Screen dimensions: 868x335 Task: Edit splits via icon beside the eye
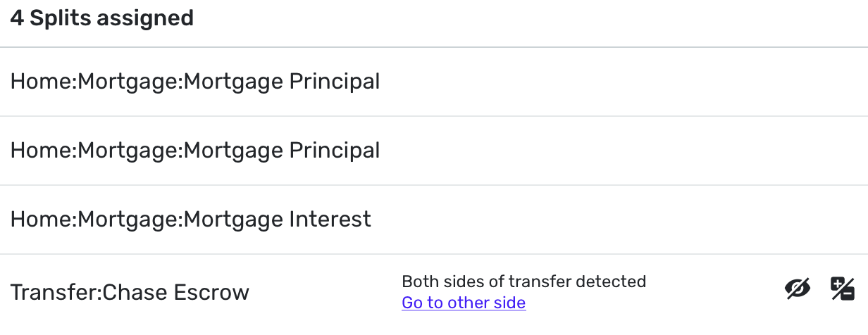click(843, 289)
